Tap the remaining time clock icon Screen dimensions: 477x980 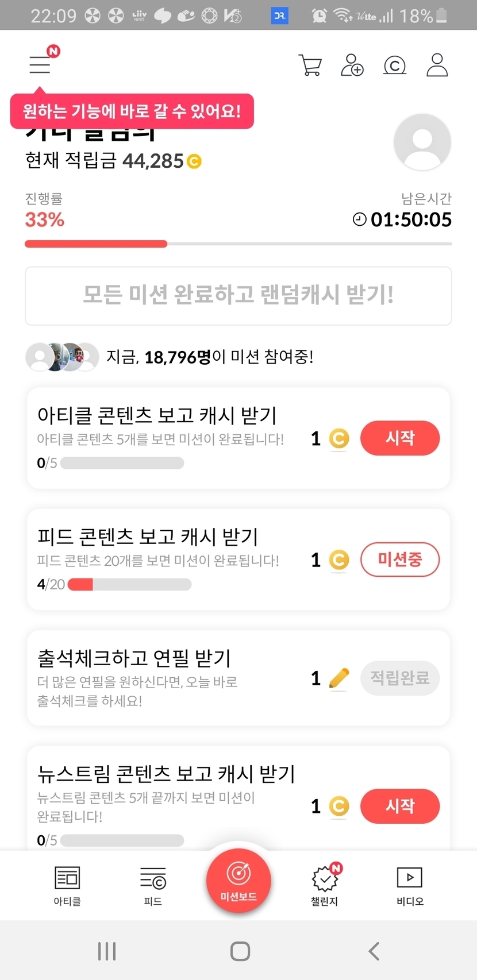tap(359, 219)
